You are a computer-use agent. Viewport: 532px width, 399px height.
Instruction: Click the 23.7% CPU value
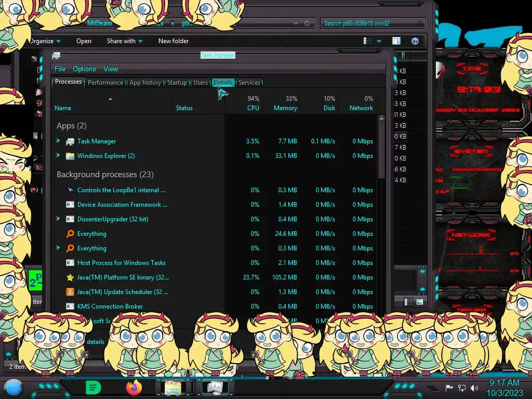point(251,277)
